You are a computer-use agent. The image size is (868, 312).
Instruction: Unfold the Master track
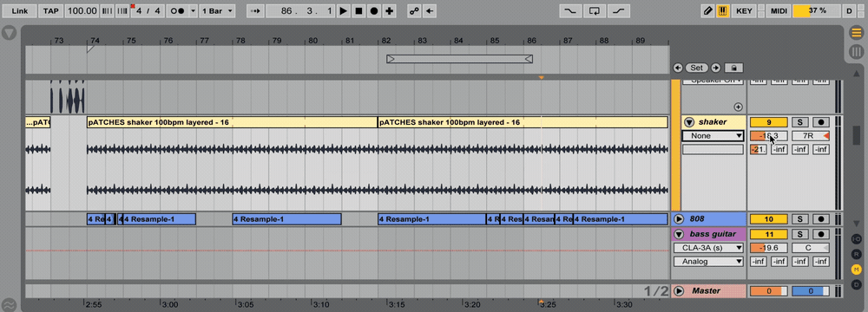pyautogui.click(x=678, y=291)
